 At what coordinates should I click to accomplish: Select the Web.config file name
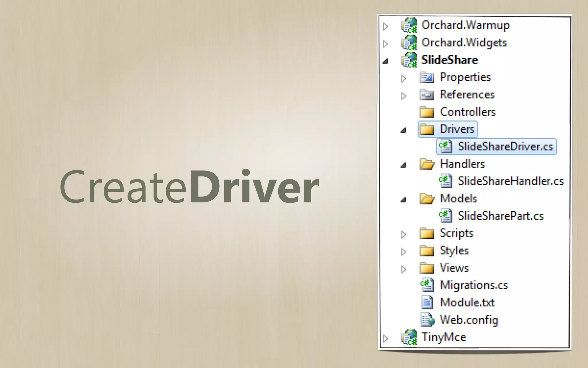469,320
